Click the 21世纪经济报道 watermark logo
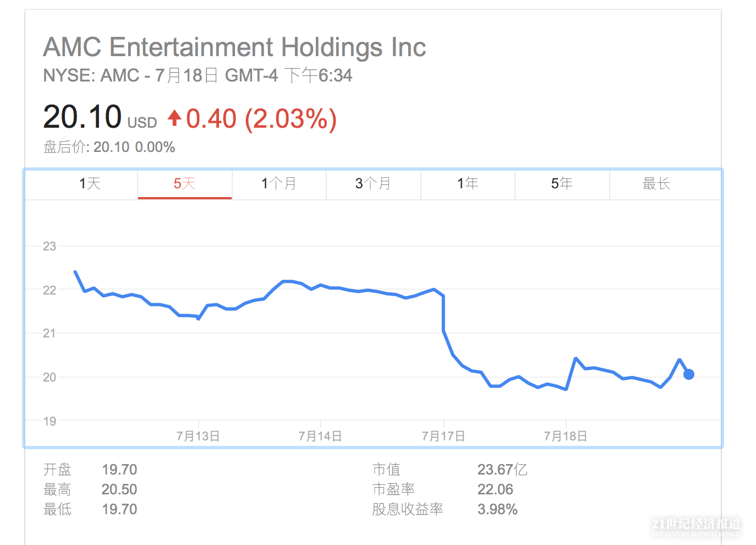This screenshot has width=756, height=545. tap(695, 526)
